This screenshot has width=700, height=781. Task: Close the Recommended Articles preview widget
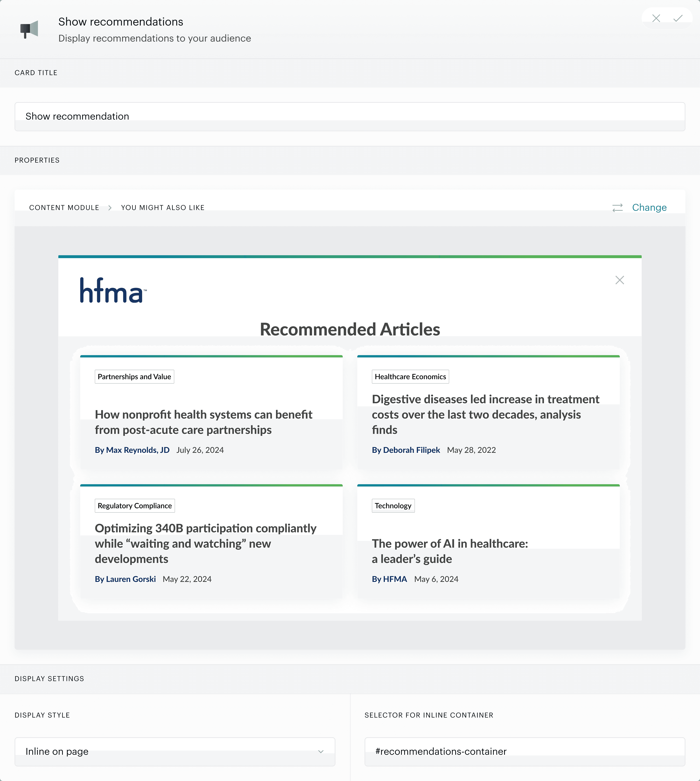click(619, 280)
